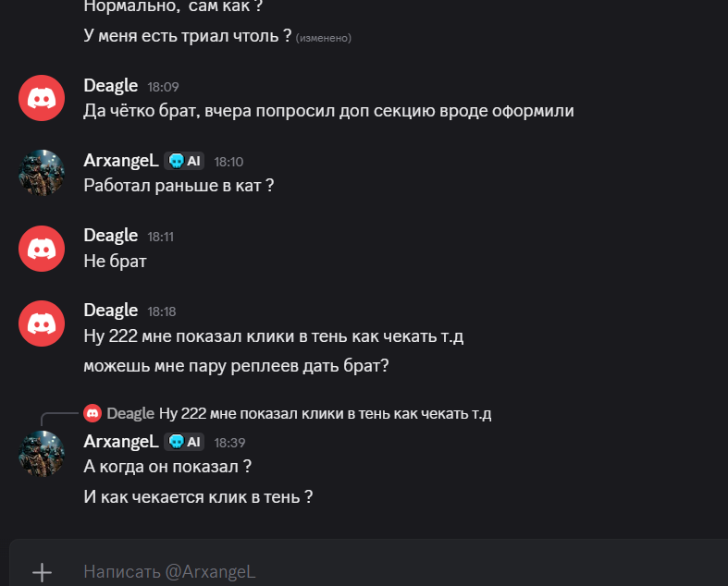Jump to the original message via reply preview text
This screenshot has width=728, height=586.
pos(325,413)
